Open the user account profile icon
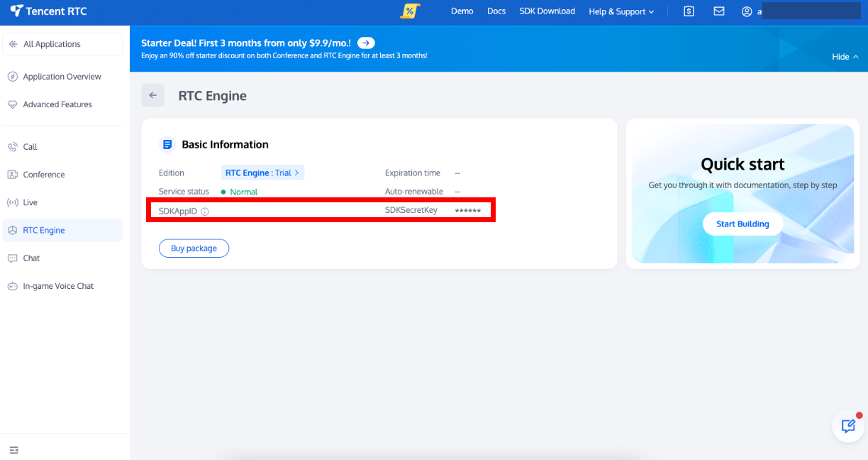The image size is (868, 460). [746, 11]
